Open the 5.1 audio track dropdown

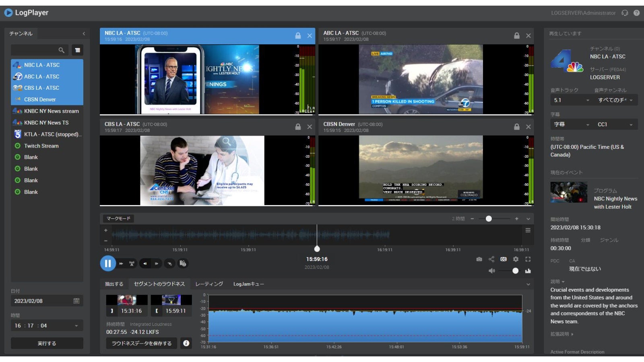571,100
